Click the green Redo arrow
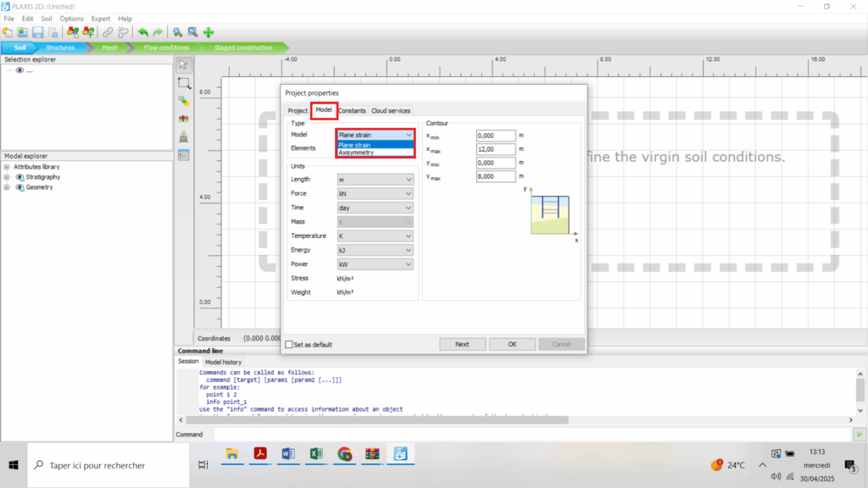This screenshot has height=488, width=868. 158,33
